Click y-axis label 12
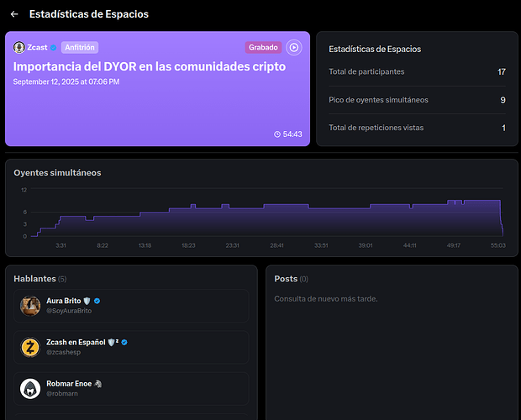The height and width of the screenshot is (420, 521). click(x=24, y=190)
